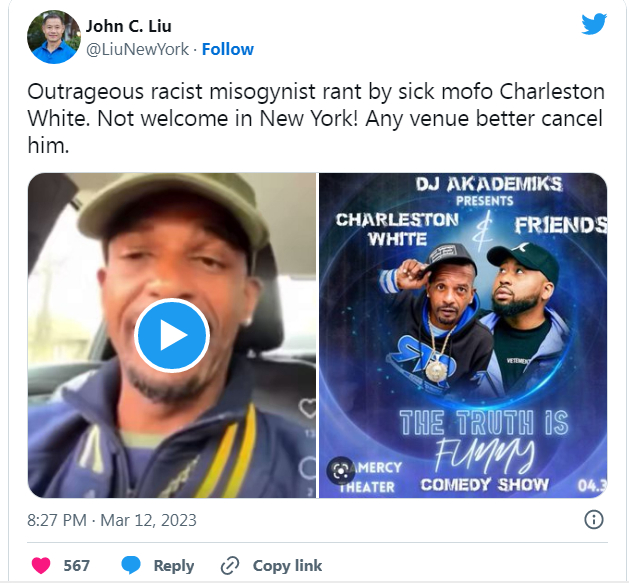Click the Reply text button

[174, 565]
